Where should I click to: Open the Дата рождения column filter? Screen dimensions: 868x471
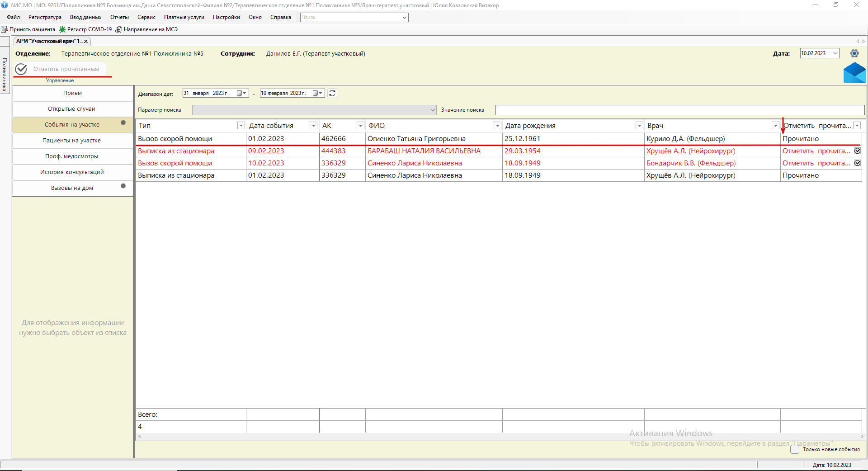tap(639, 126)
